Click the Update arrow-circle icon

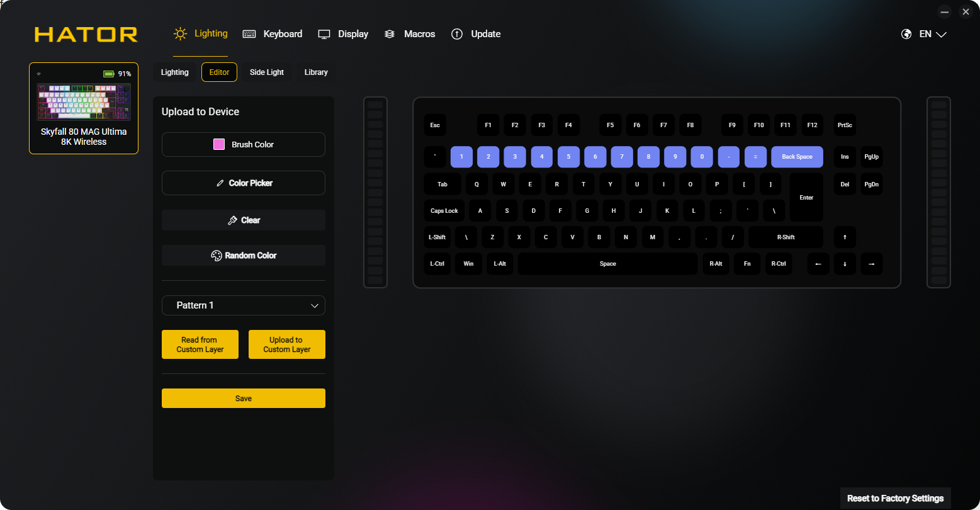pyautogui.click(x=457, y=34)
